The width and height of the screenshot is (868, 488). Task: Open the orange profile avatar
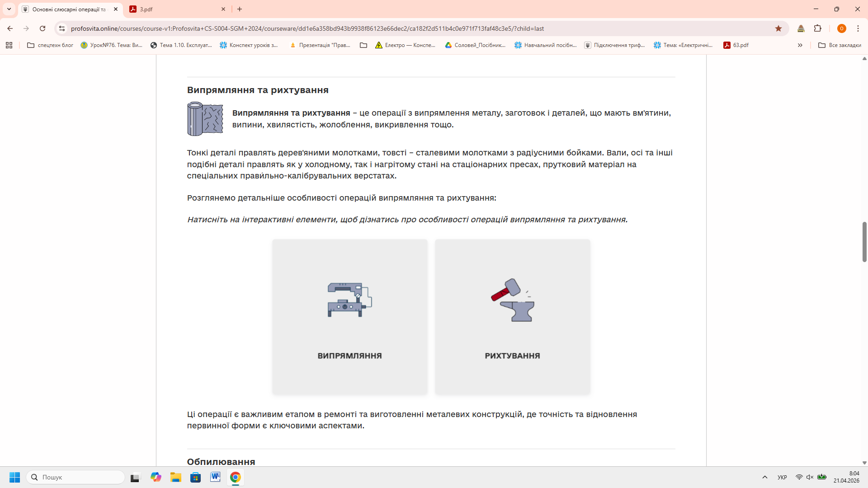click(x=841, y=28)
